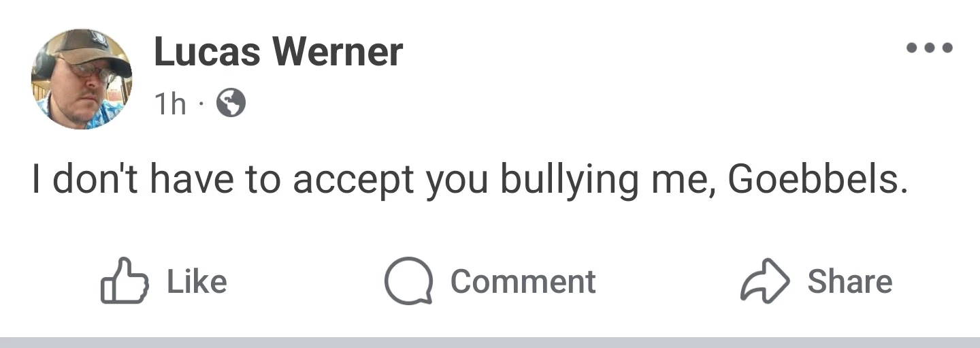Tap the Comment text label
The width and height of the screenshot is (980, 348).
tap(523, 281)
